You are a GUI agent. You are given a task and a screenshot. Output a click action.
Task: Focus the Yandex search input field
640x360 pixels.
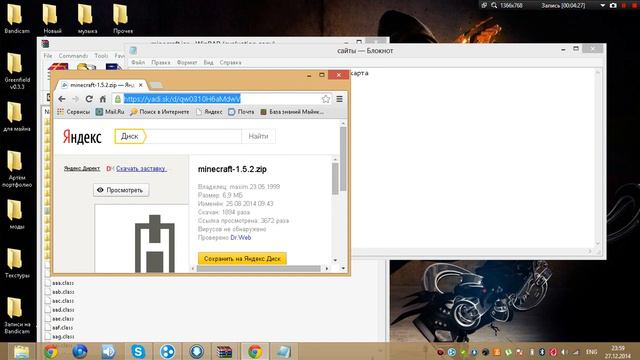tap(193, 136)
